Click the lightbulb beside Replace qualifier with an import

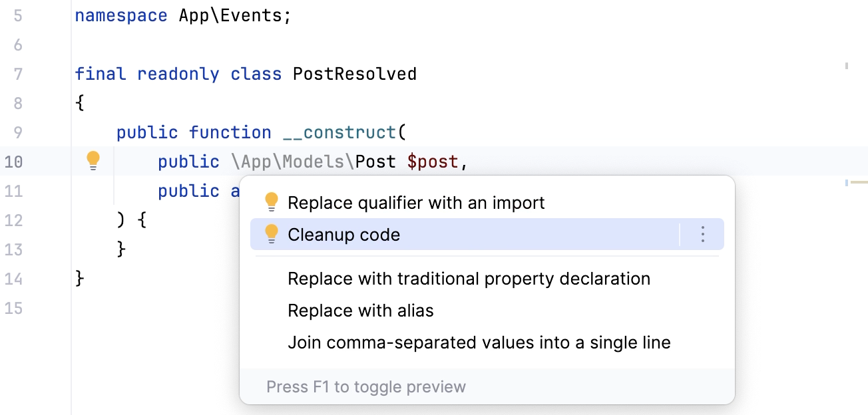272,202
